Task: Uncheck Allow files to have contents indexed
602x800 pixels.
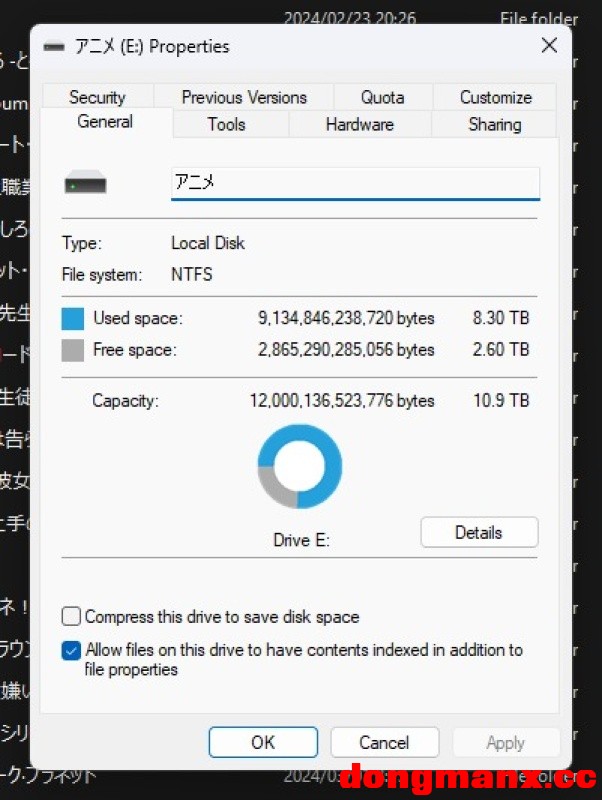Action: [x=72, y=650]
